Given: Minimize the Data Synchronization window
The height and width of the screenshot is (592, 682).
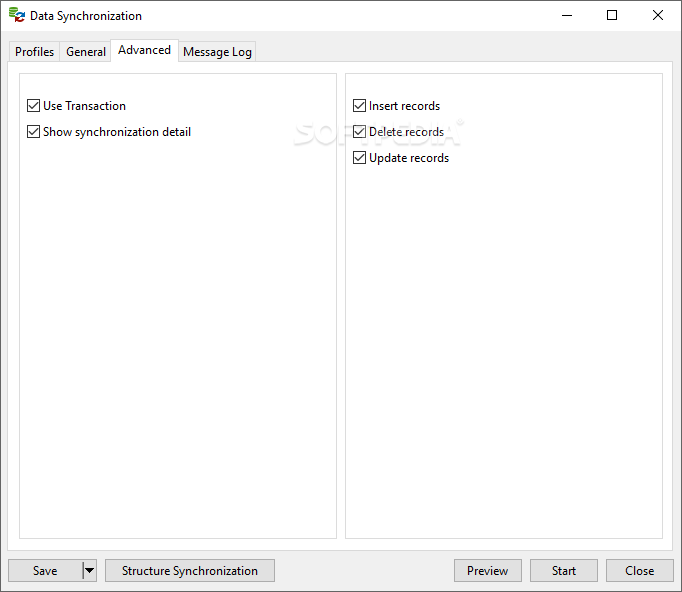Looking at the screenshot, I should (567, 16).
